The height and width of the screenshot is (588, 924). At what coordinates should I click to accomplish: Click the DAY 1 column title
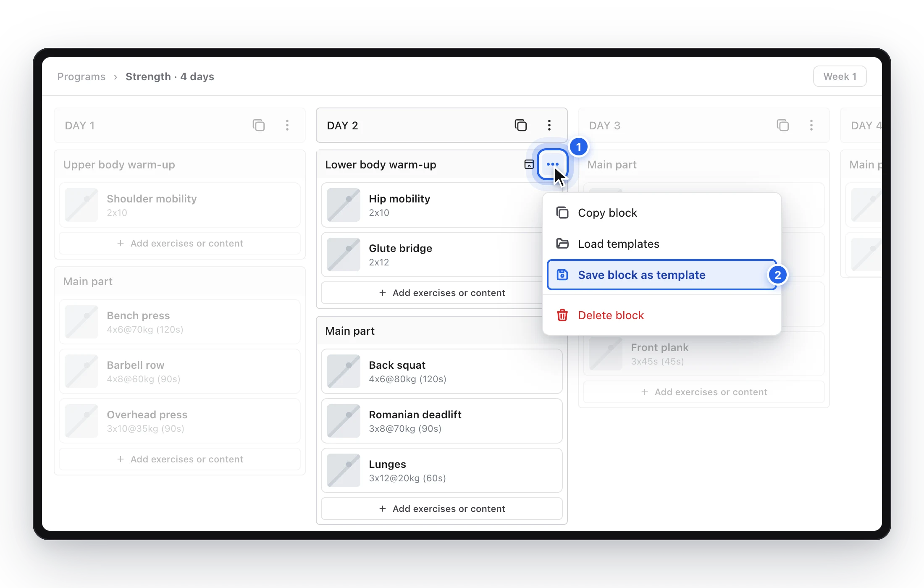coord(80,126)
